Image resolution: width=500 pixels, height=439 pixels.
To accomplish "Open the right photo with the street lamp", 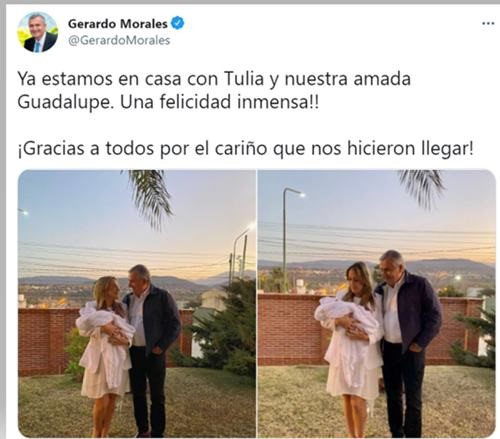I will click(x=377, y=303).
